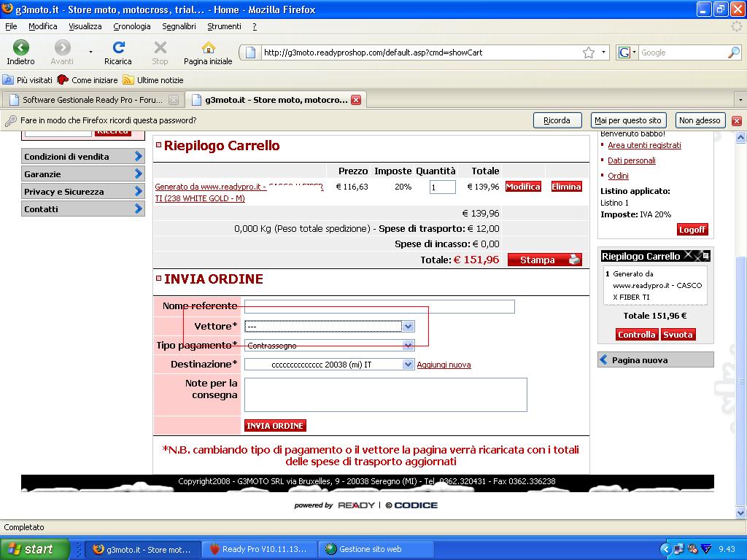Screen dimensions: 747x560
Task: Choose search engine via Google icon
Action: click(627, 52)
